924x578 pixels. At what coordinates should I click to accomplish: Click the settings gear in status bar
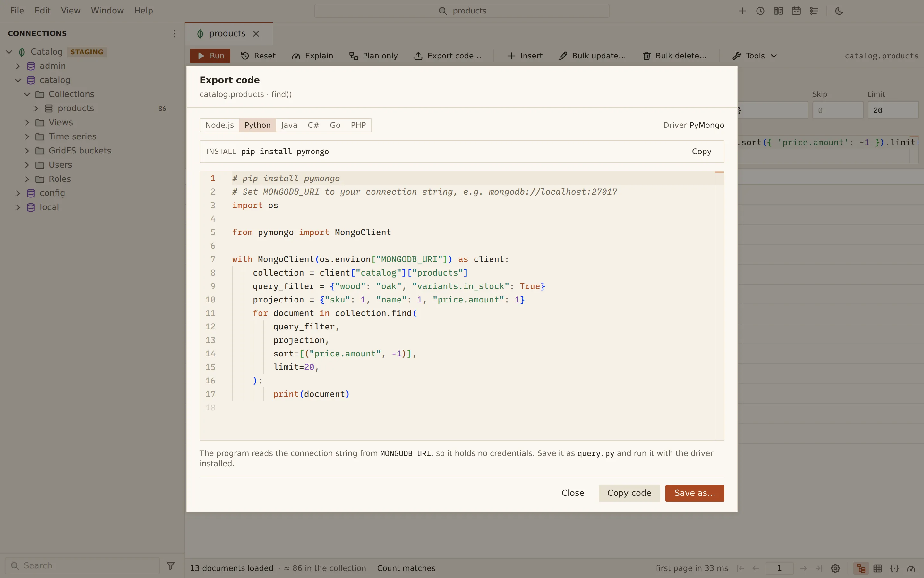click(835, 568)
